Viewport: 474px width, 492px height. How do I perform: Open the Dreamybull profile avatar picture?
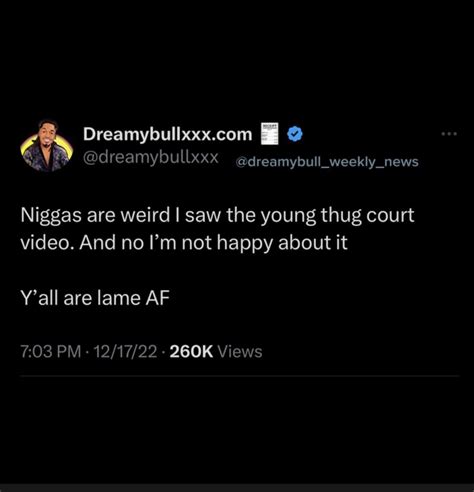(x=47, y=146)
